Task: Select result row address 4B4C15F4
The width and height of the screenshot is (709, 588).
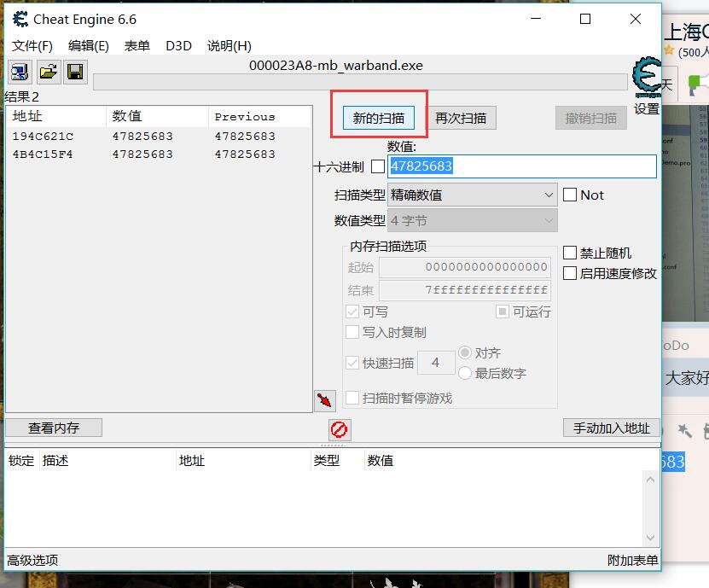Action: (x=158, y=154)
